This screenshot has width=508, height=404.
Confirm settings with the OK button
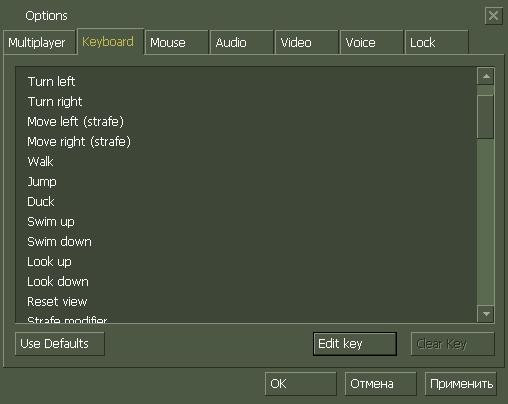301,384
